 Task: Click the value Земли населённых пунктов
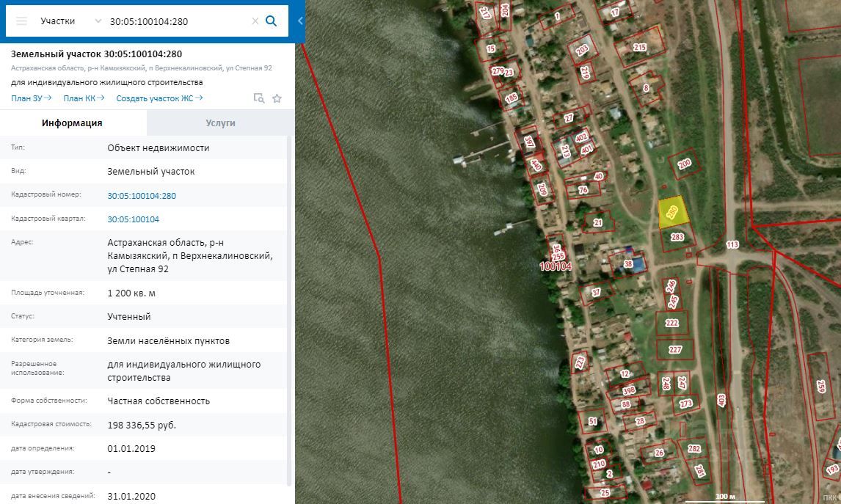tap(168, 340)
